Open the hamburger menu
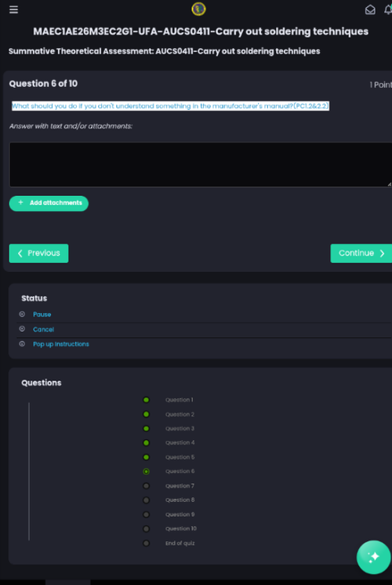The width and height of the screenshot is (392, 585). (14, 9)
